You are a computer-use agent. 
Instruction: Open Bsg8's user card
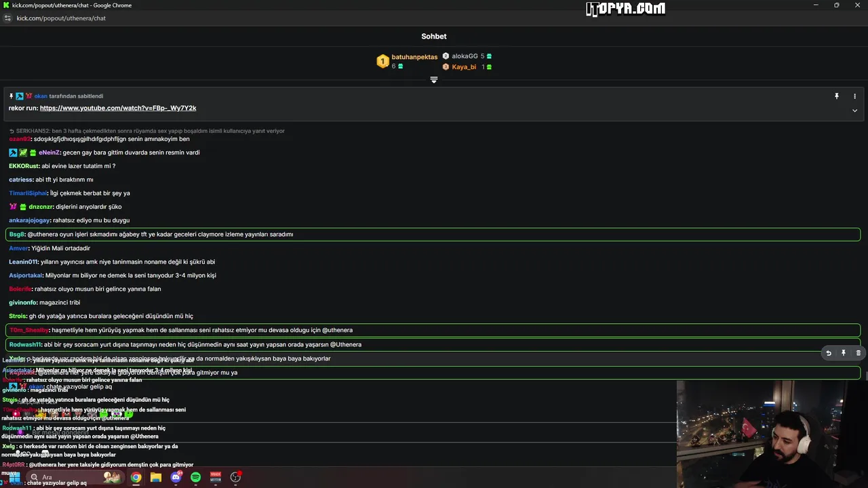(x=17, y=235)
